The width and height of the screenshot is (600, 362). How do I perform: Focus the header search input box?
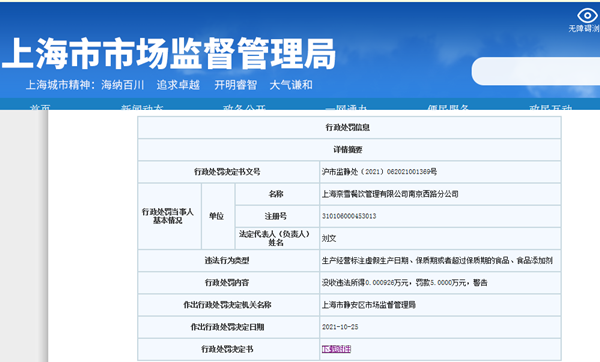click(x=536, y=71)
